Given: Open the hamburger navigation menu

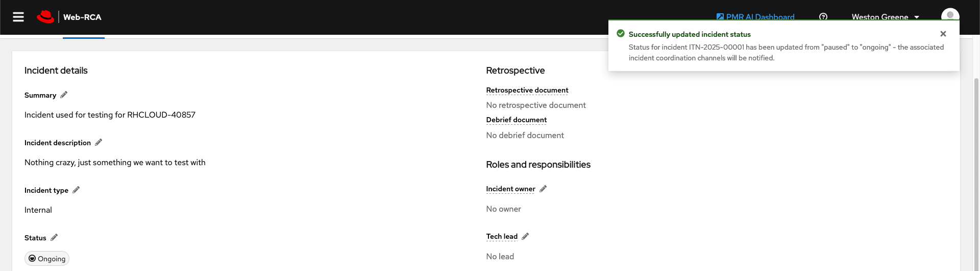Looking at the screenshot, I should 18,17.
